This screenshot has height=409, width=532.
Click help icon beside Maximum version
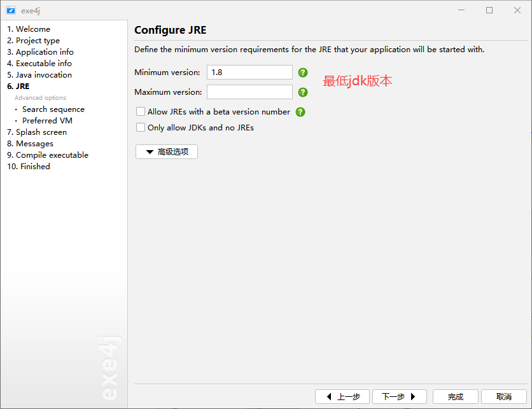[x=303, y=92]
